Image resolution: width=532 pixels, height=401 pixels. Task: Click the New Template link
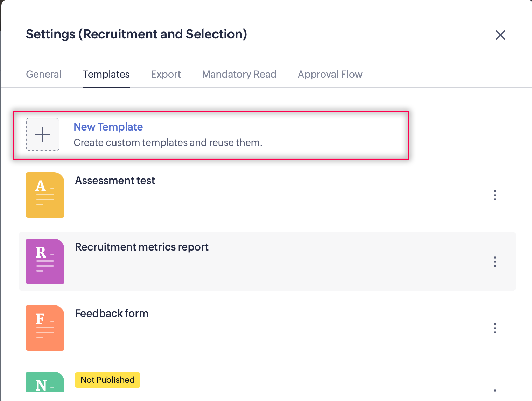point(108,127)
